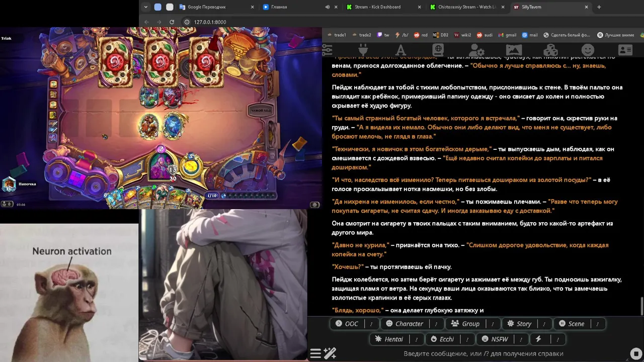
Task: Click the Group quick reply button
Action: click(x=465, y=324)
